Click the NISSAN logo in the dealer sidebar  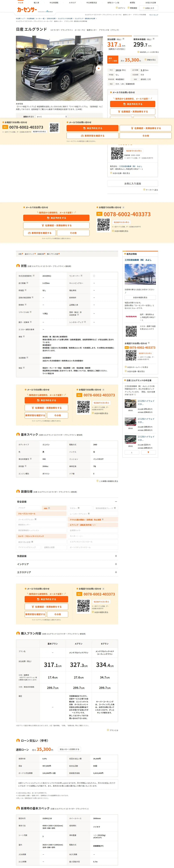(131, 316)
